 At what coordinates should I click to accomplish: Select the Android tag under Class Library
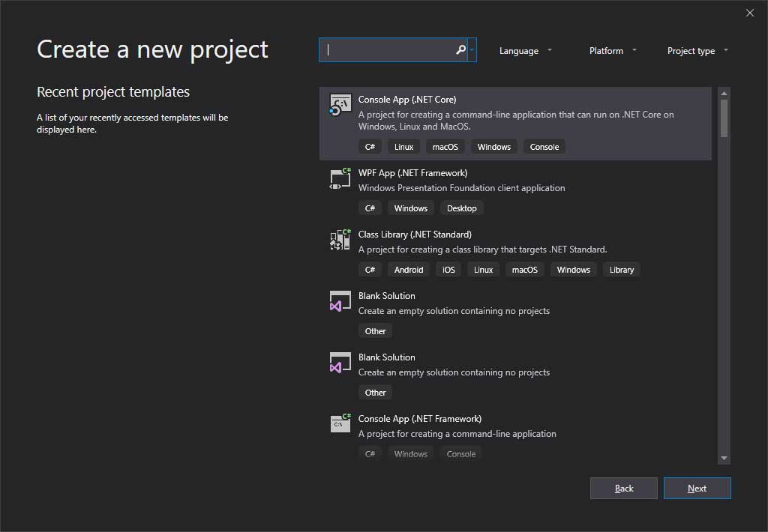pyautogui.click(x=408, y=269)
